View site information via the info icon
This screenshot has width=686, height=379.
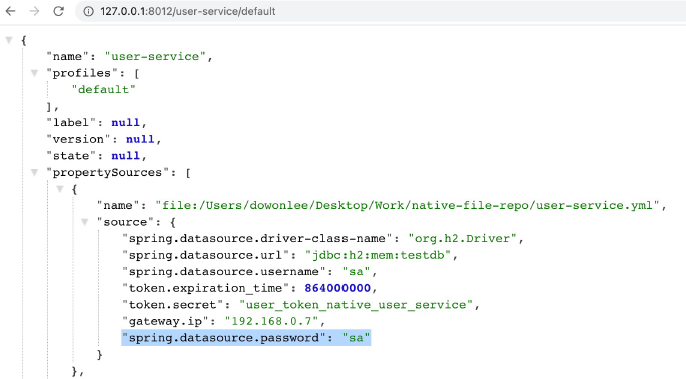click(88, 11)
